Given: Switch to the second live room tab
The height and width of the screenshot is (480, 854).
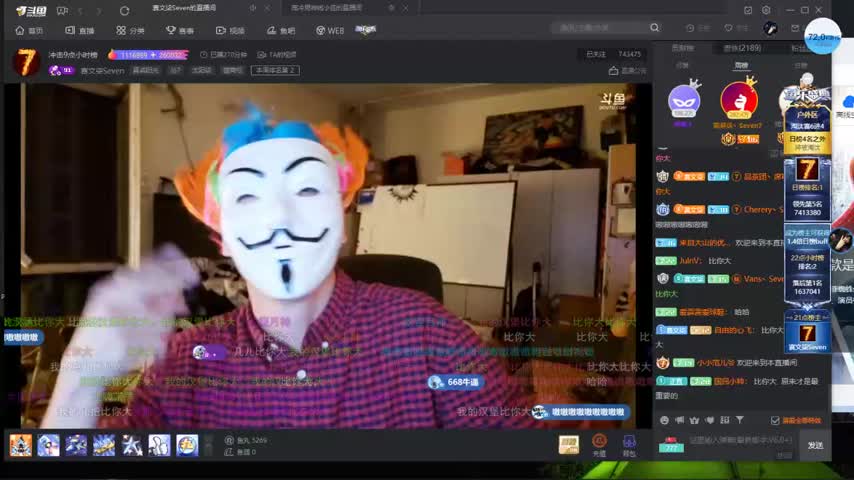Looking at the screenshot, I should point(327,8).
